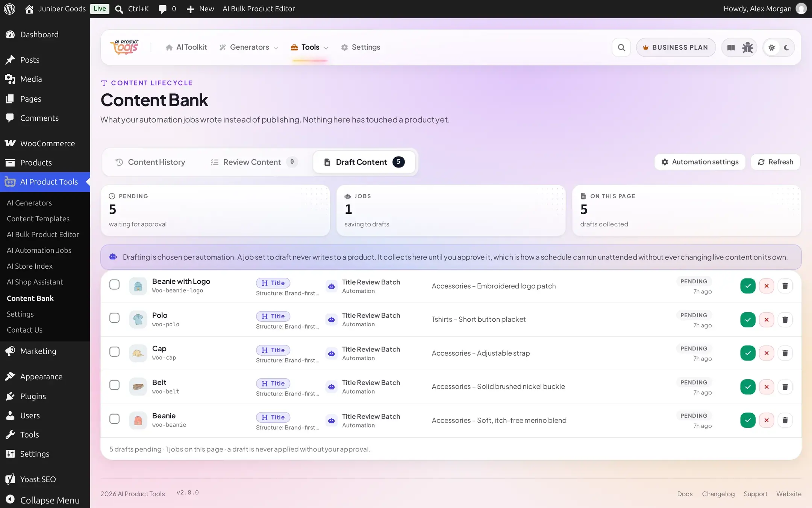Screen dimensions: 812x508
Task: Go to AI Toolkit home
Action: tap(186, 47)
